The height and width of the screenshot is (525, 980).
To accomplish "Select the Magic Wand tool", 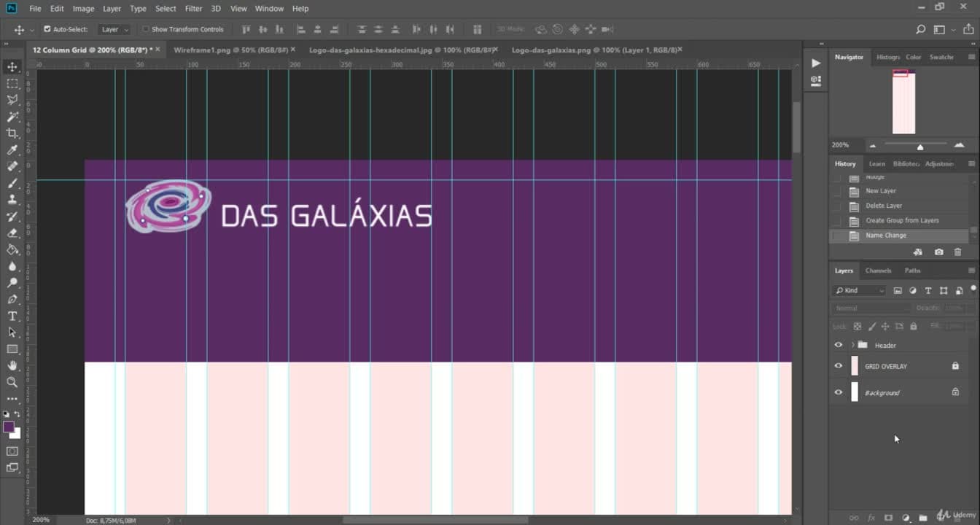I will click(12, 117).
